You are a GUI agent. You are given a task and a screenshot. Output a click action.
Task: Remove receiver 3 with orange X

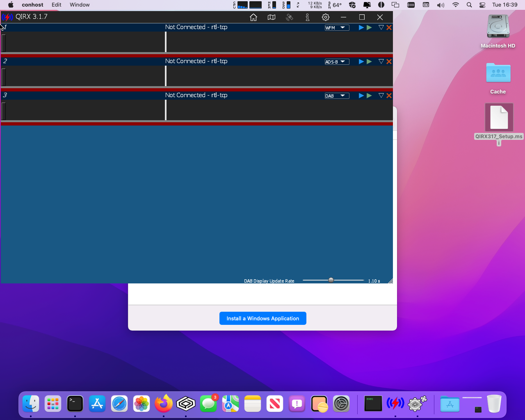389,96
